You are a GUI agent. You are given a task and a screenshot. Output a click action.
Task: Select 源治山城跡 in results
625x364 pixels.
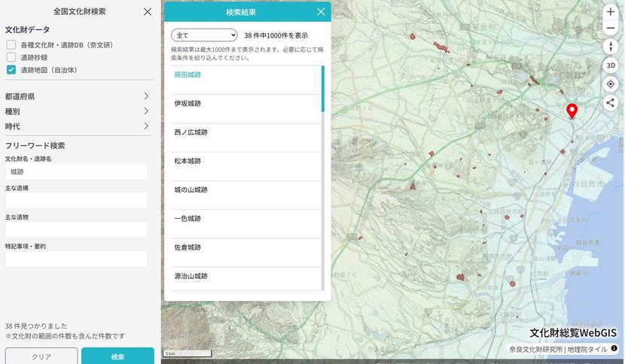(x=246, y=279)
